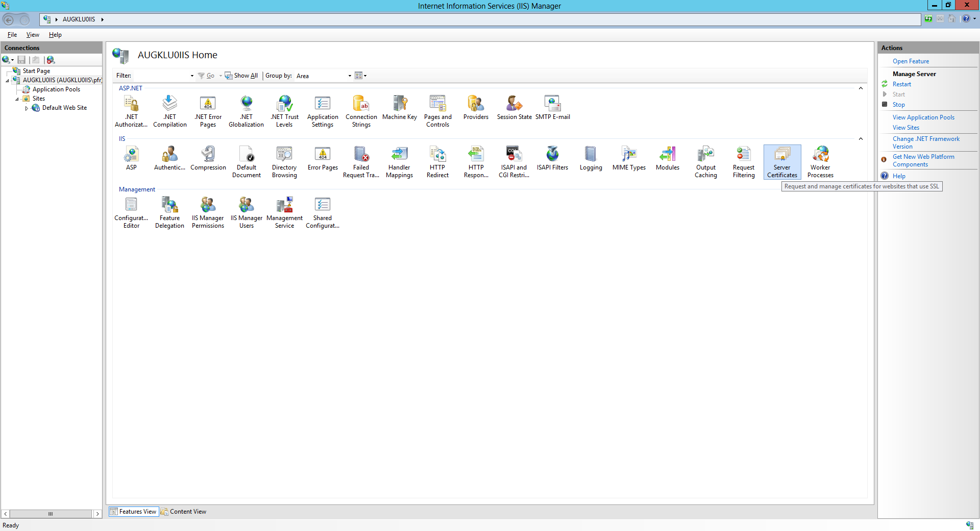Open the Request Filtering feature
This screenshot has width=980, height=531.
point(744,161)
